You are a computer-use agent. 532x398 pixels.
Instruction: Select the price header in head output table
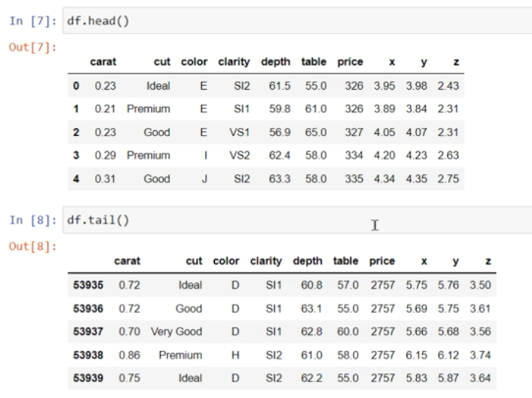(349, 60)
